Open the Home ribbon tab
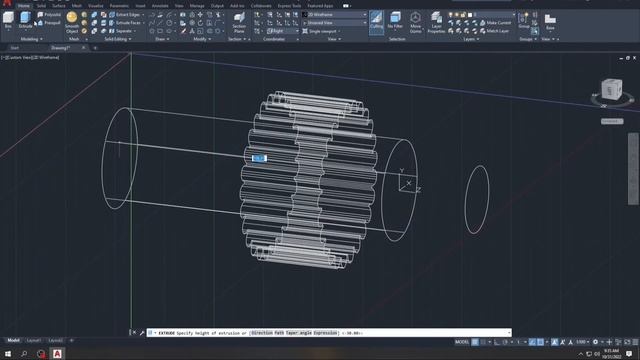This screenshot has width=640, height=360. (24, 6)
